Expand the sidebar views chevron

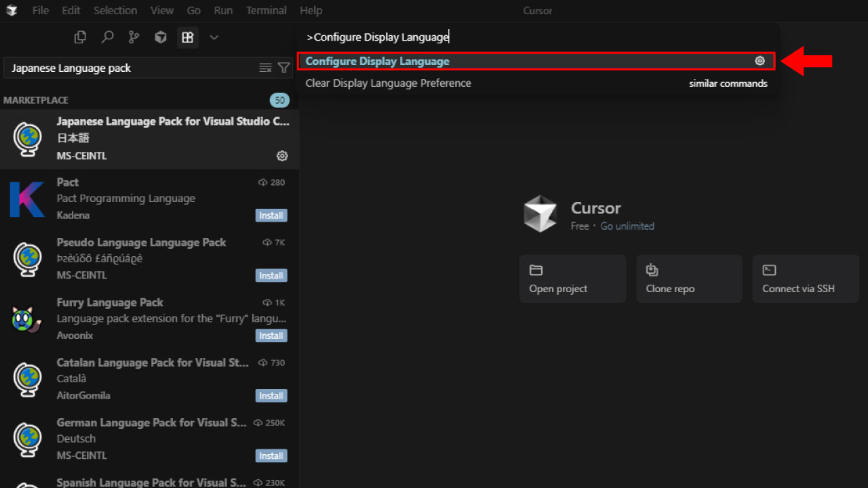click(x=214, y=37)
